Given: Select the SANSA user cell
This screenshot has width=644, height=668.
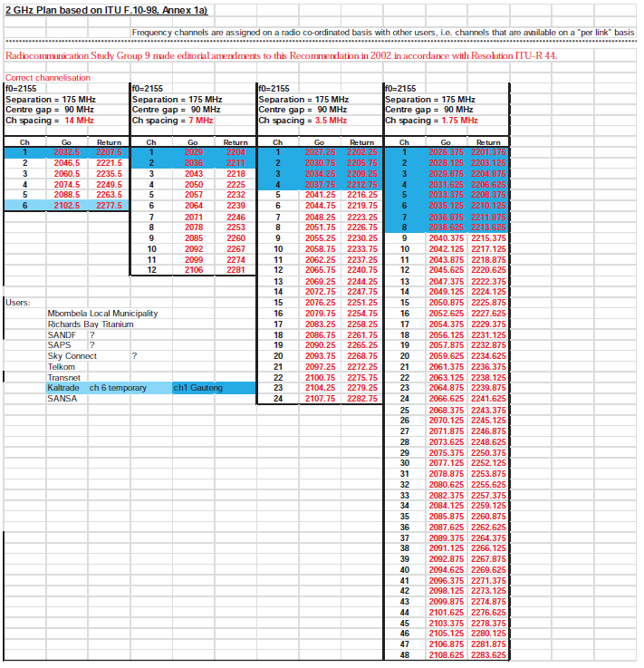Looking at the screenshot, I should [x=62, y=398].
